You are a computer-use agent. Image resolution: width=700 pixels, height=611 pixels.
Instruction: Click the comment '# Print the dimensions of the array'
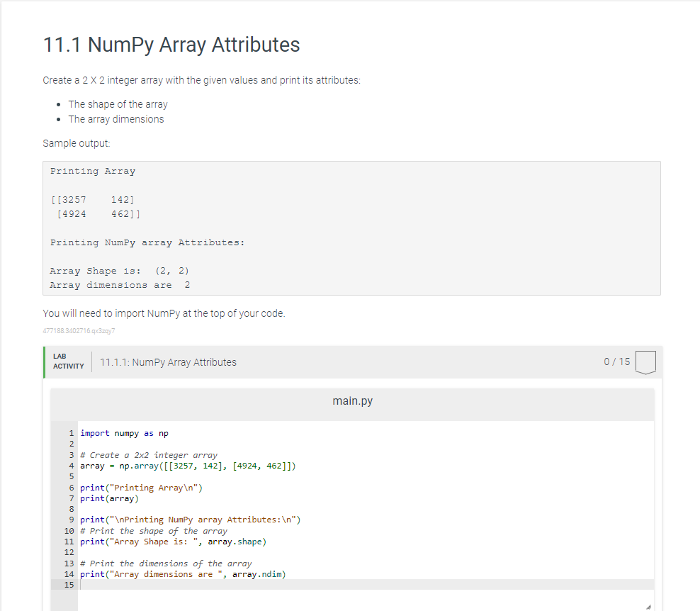pyautogui.click(x=166, y=564)
